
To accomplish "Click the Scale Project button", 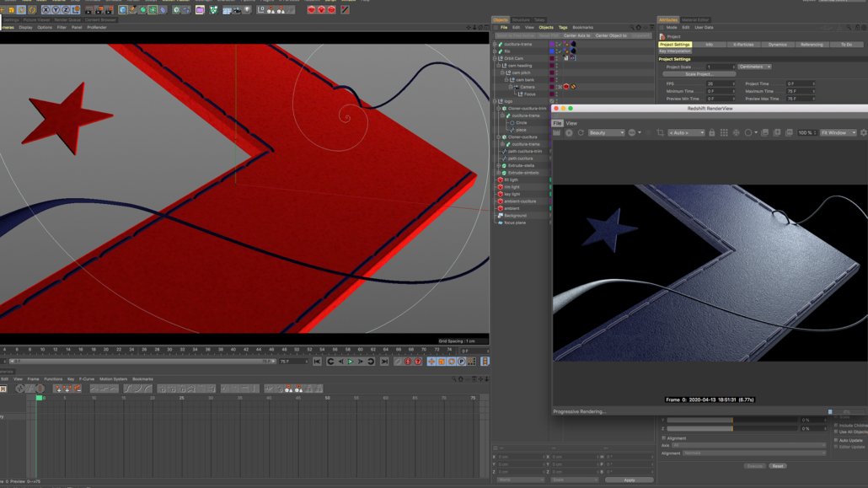I will click(699, 74).
